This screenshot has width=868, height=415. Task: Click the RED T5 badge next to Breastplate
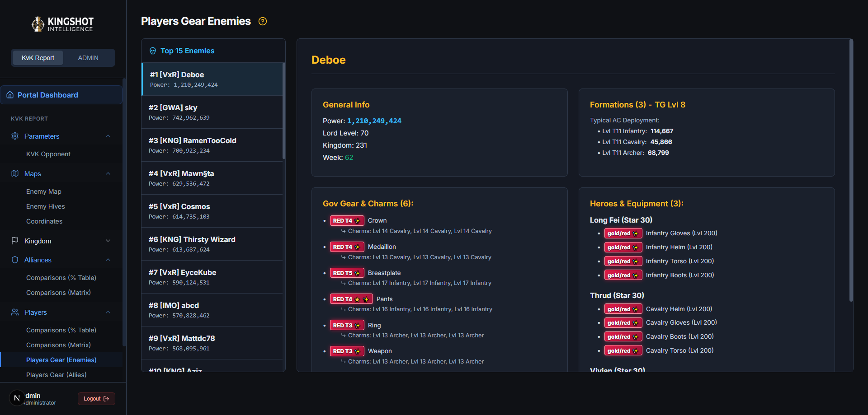(x=347, y=273)
